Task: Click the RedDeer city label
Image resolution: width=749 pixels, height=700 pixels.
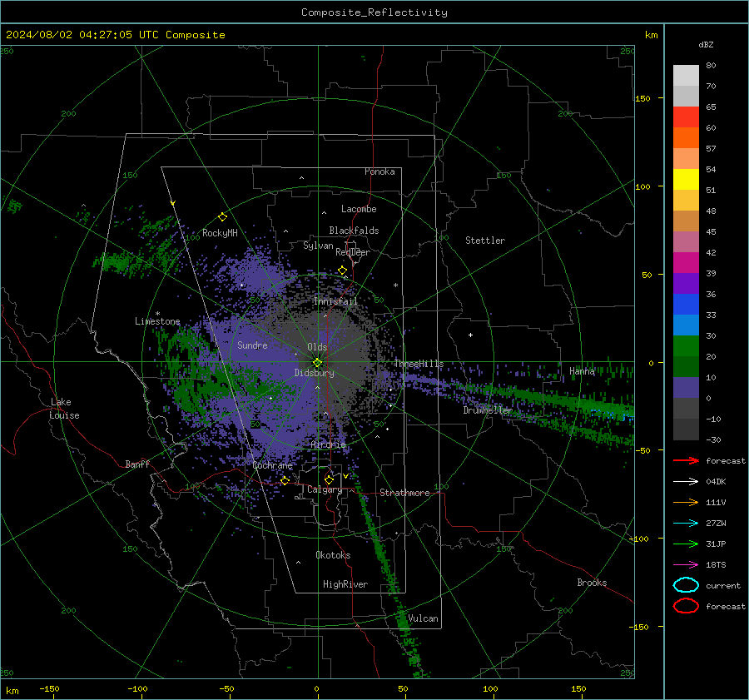Action: pyautogui.click(x=353, y=252)
